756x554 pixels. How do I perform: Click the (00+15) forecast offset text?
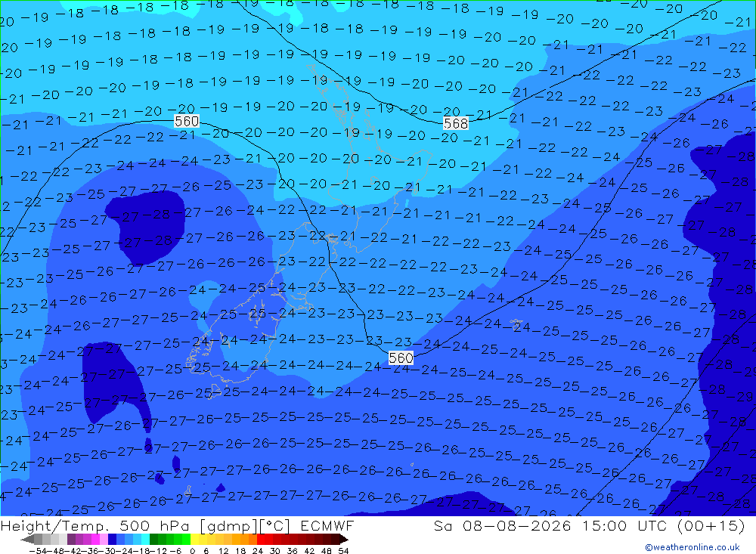tap(711, 525)
